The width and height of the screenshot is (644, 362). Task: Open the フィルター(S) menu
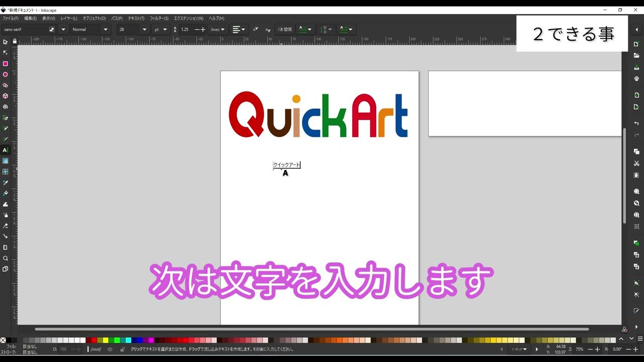[x=159, y=18]
